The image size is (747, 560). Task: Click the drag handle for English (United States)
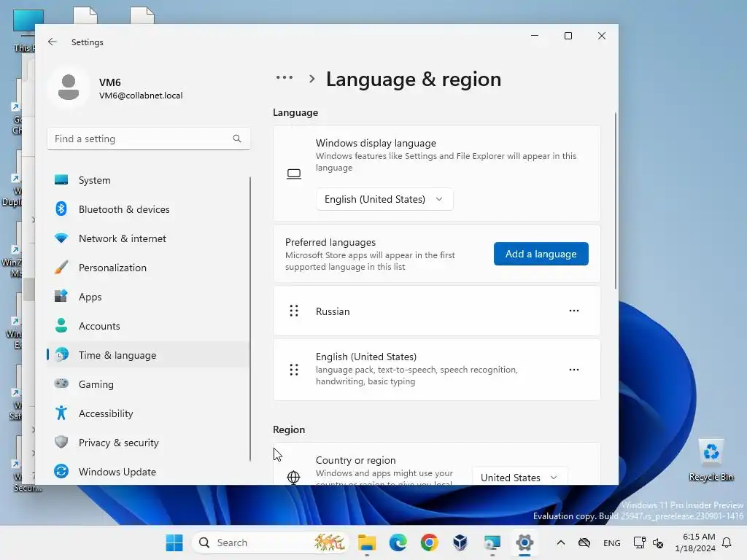click(x=294, y=370)
